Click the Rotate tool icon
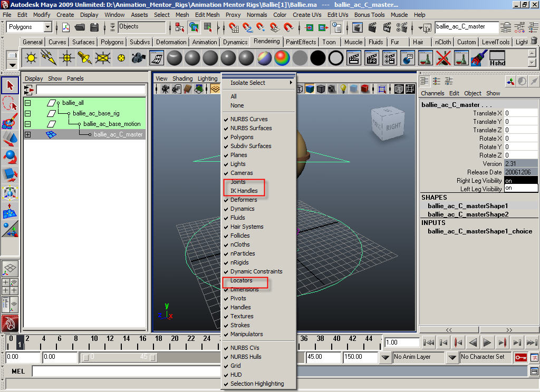This screenshot has height=392, width=540. 10,156
